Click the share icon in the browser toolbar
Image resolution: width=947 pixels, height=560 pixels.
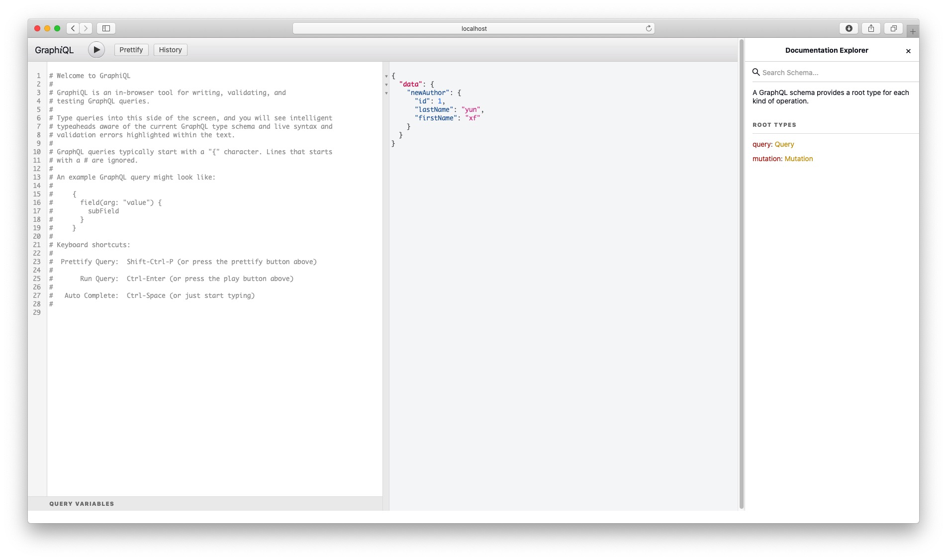(x=871, y=28)
